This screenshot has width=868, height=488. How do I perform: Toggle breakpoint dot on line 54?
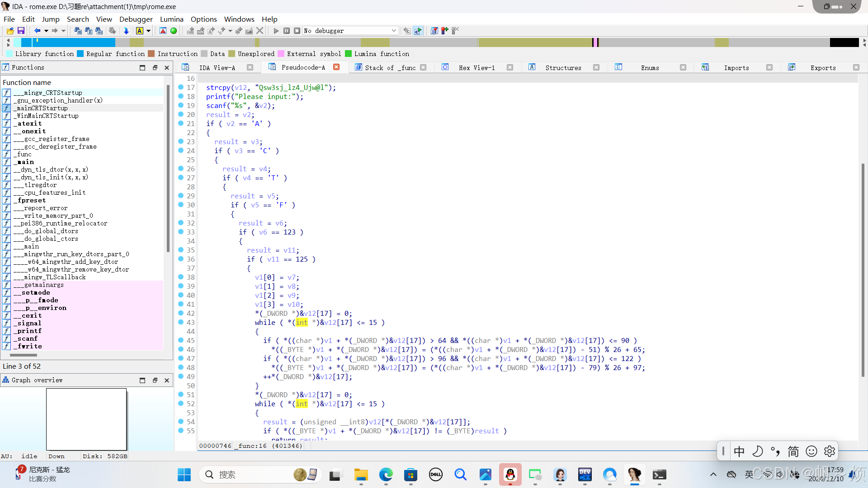pos(181,422)
